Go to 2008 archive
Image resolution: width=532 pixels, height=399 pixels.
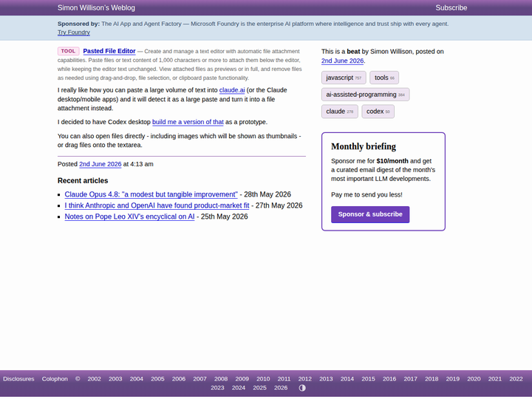[x=221, y=378]
